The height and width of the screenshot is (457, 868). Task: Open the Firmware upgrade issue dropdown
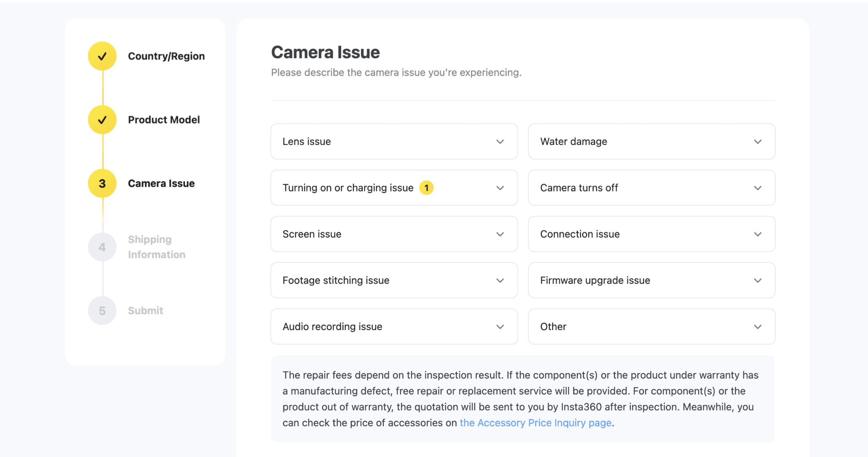coord(651,280)
